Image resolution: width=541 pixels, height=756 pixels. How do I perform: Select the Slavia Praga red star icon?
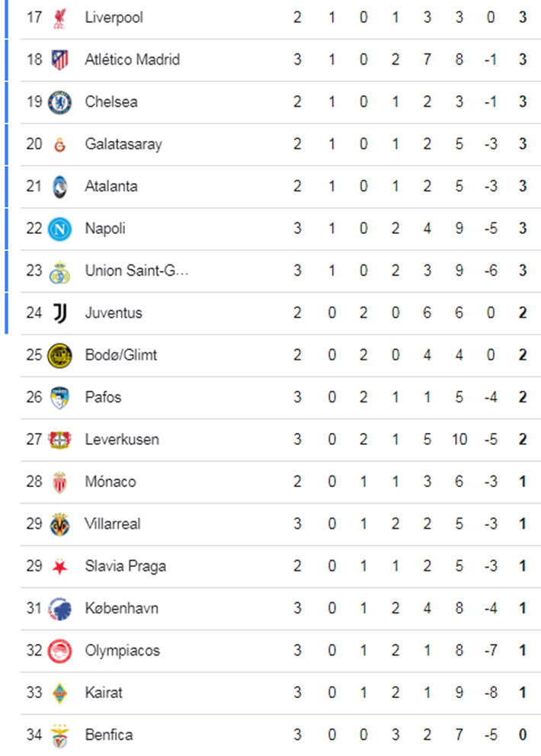tap(59, 566)
